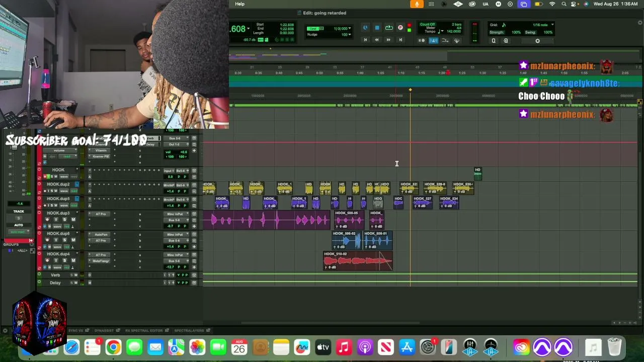Open the Kramer PIE insert plugin
This screenshot has height=362, width=644.
(x=101, y=156)
